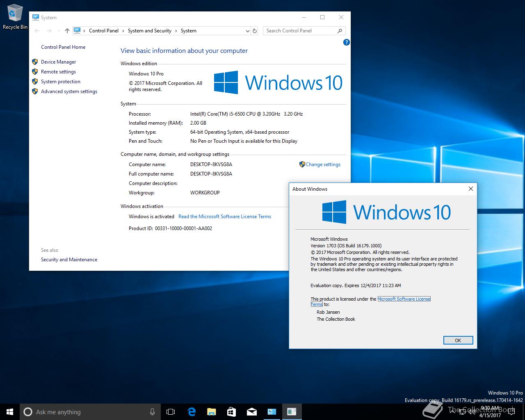Open the Store from the taskbar
The height and width of the screenshot is (420, 525).
[231, 412]
